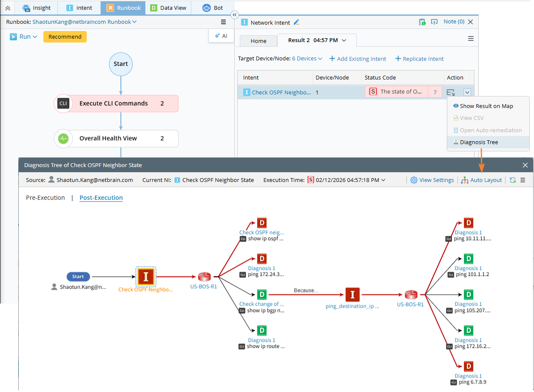Open the ping_destination_ip intent node icon
Screen dimensions: 534x392
352,294
